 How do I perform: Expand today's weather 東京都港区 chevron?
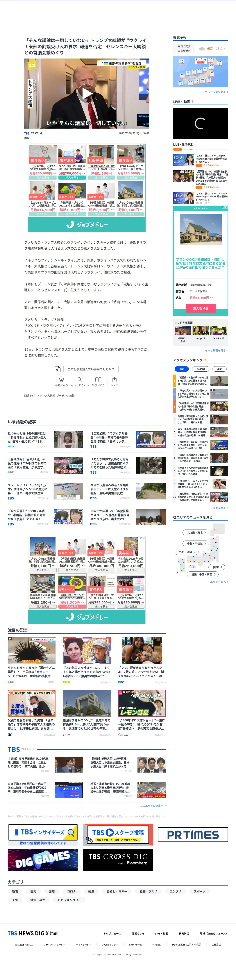pyautogui.click(x=225, y=49)
